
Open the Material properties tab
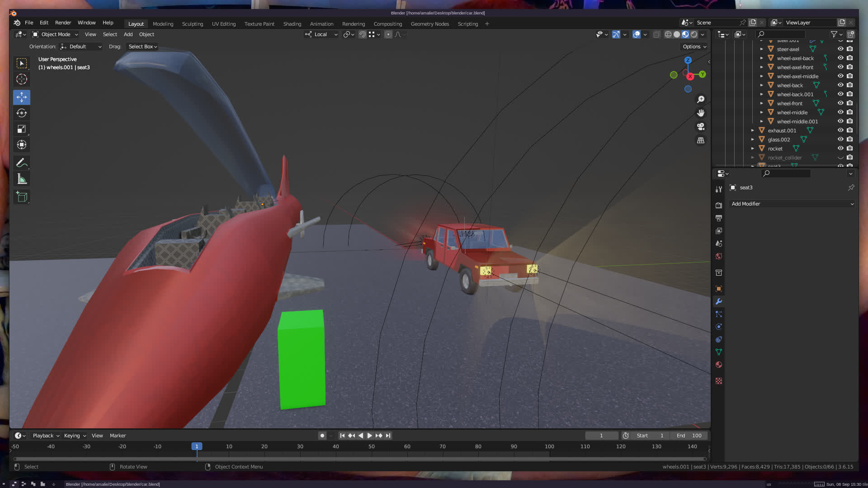coord(719,365)
